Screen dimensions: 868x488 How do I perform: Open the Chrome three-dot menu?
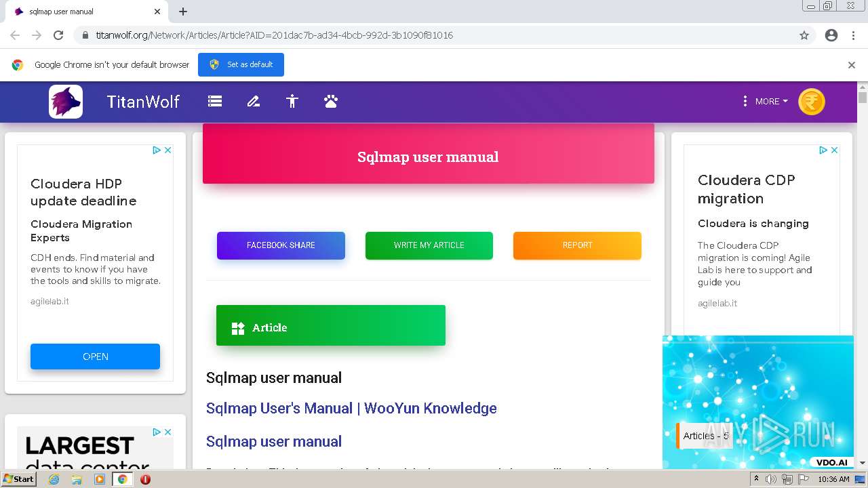click(853, 35)
